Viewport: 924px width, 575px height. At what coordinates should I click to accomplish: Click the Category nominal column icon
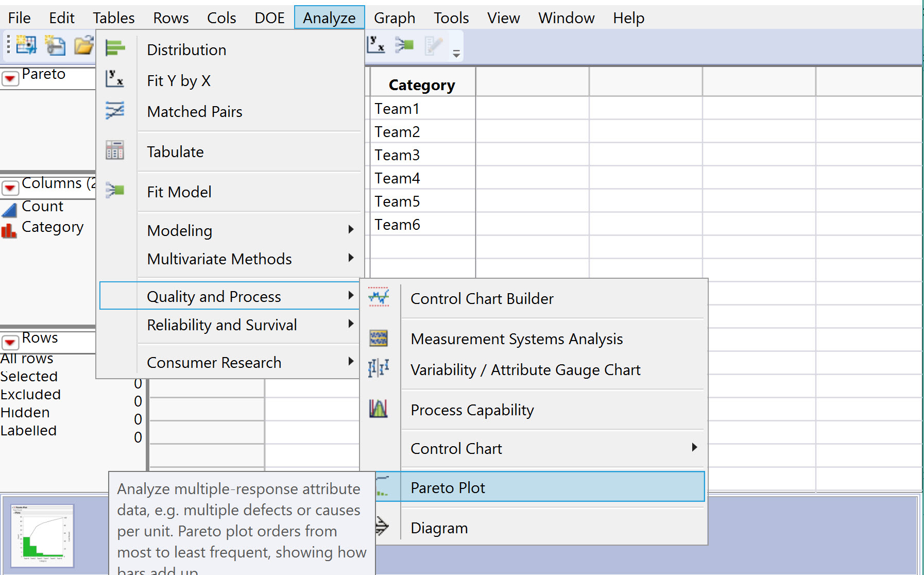pyautogui.click(x=9, y=230)
